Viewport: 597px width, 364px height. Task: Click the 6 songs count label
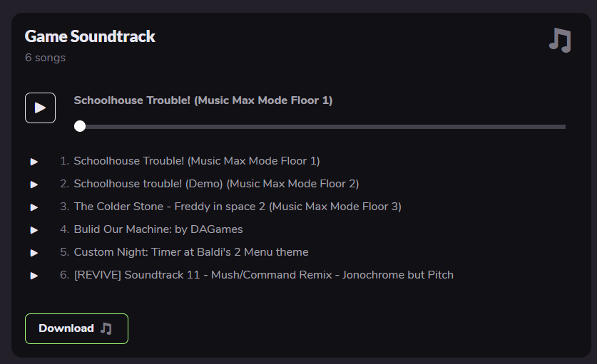[45, 58]
